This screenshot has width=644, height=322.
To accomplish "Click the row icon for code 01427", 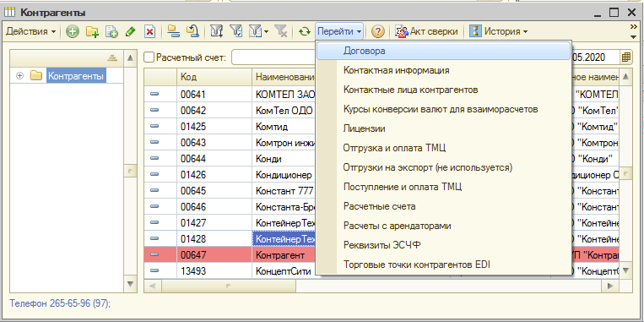I will coord(154,222).
